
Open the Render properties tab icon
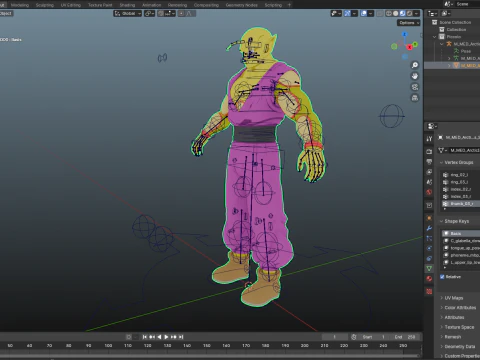pyautogui.click(x=429, y=152)
